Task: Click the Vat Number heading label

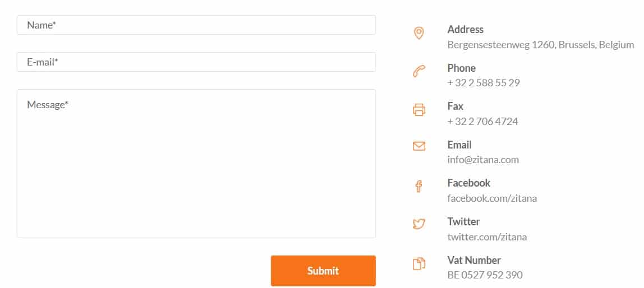Action: 474,260
